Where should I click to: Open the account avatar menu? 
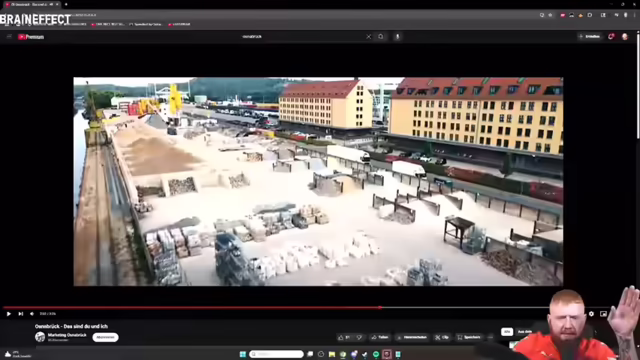[625, 37]
